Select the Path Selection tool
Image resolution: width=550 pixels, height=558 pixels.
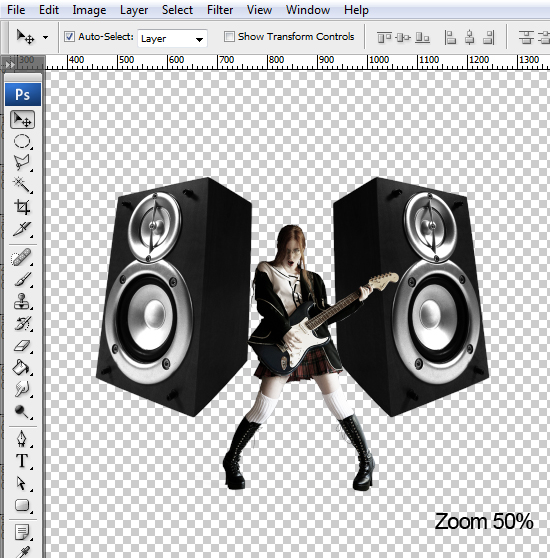(22, 483)
